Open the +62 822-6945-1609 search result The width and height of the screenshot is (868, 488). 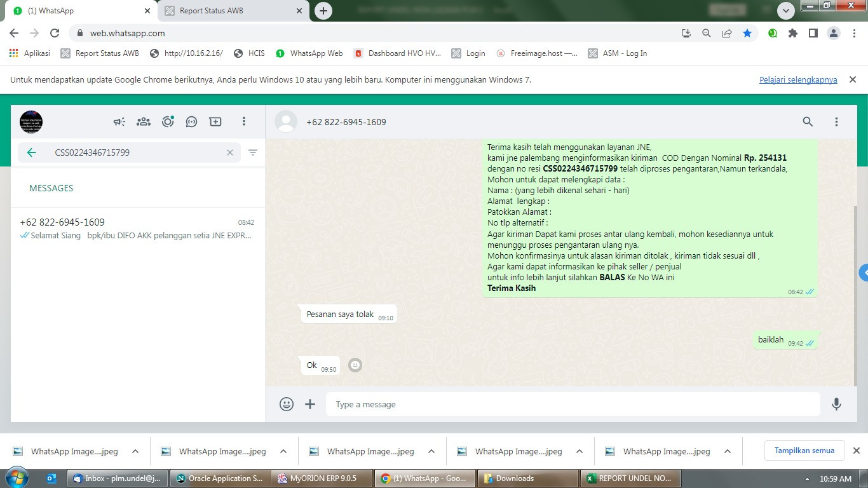(138, 229)
